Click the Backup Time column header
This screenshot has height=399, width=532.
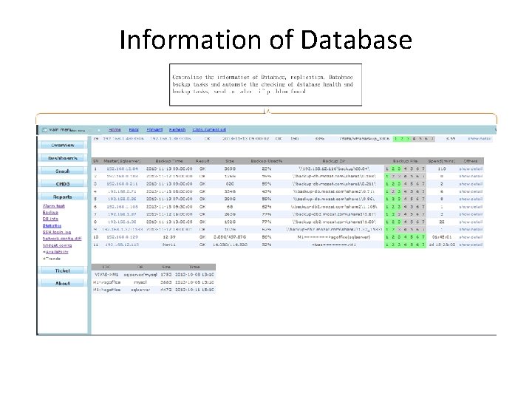click(x=169, y=161)
